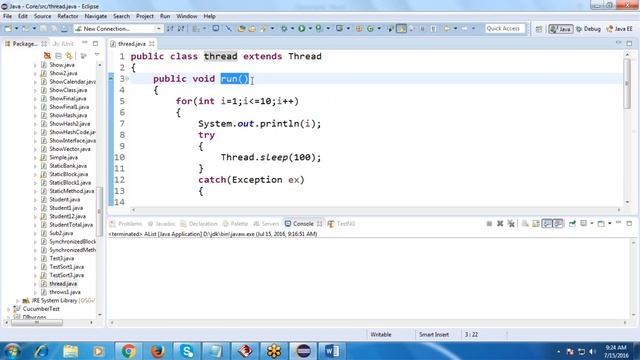Click the clock in system tray
Image resolution: width=640 pixels, height=360 pixels.
pyautogui.click(x=616, y=351)
